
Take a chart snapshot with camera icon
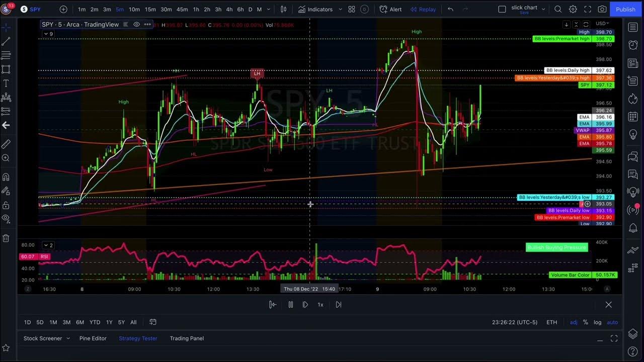[602, 9]
